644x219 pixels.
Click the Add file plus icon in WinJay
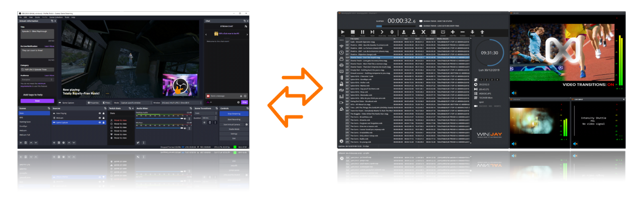click(452, 32)
